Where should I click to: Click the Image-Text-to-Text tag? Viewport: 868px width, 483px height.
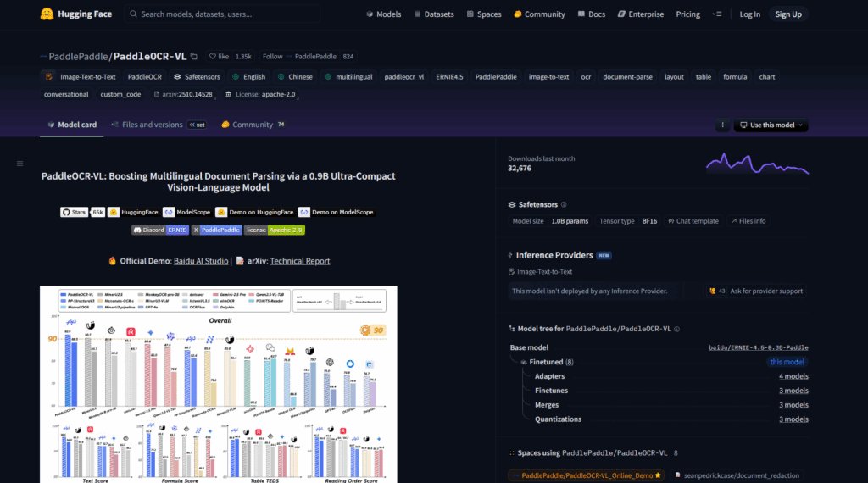tap(81, 77)
